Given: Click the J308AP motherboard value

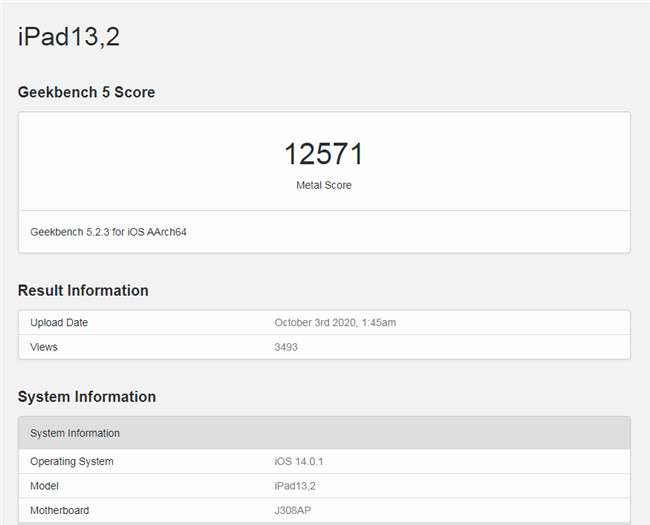Looking at the screenshot, I should [293, 510].
